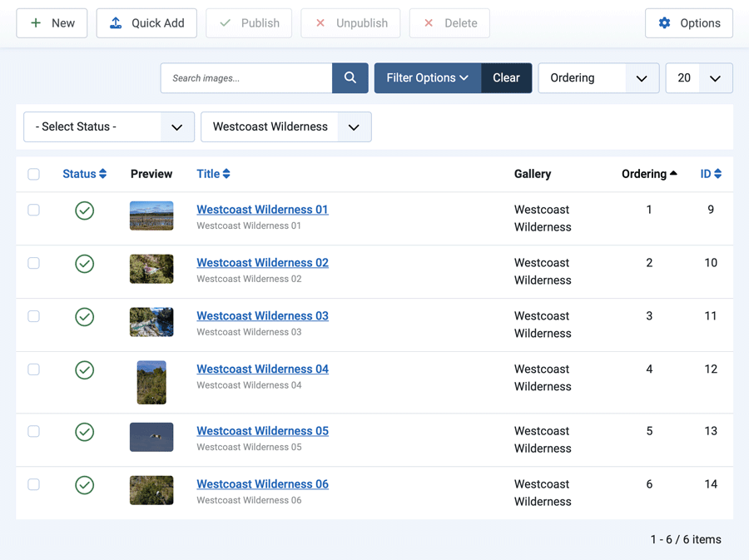Click the Unpublish cross icon
This screenshot has width=749, height=560.
[x=321, y=23]
